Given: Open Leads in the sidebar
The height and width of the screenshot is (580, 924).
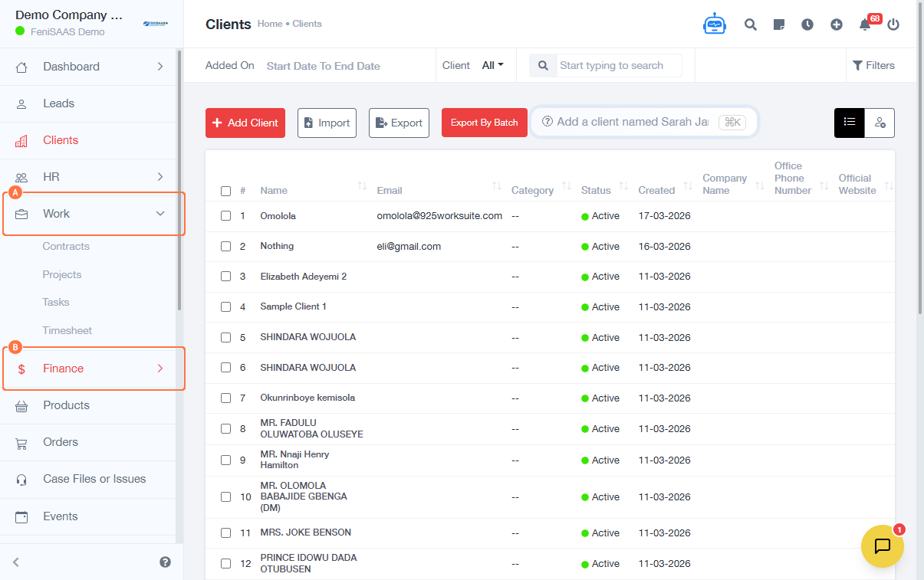Looking at the screenshot, I should click(59, 103).
